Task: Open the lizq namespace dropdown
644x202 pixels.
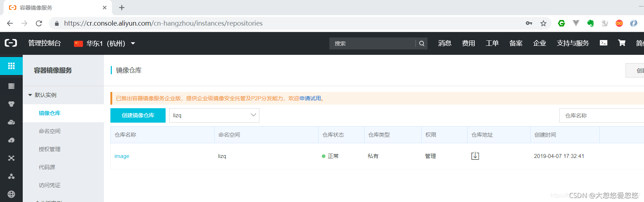Action: 214,115
